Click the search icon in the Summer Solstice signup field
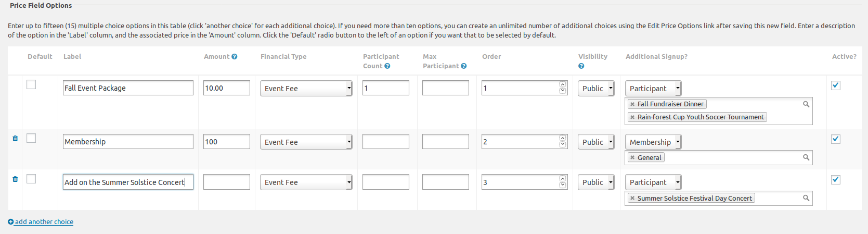 click(x=806, y=198)
